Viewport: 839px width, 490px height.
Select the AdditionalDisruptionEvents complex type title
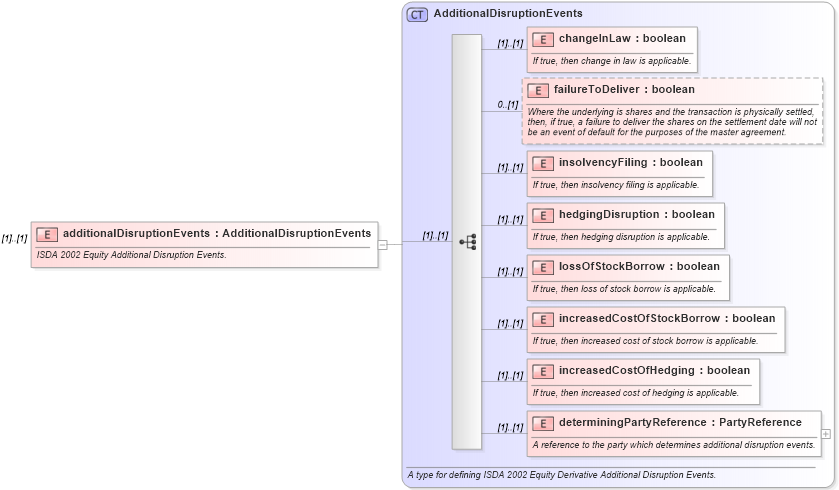pos(508,13)
